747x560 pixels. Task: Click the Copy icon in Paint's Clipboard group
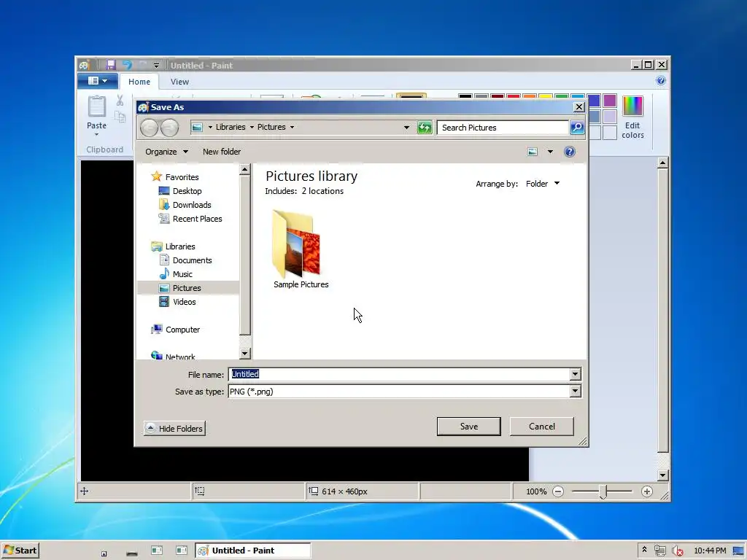point(120,116)
